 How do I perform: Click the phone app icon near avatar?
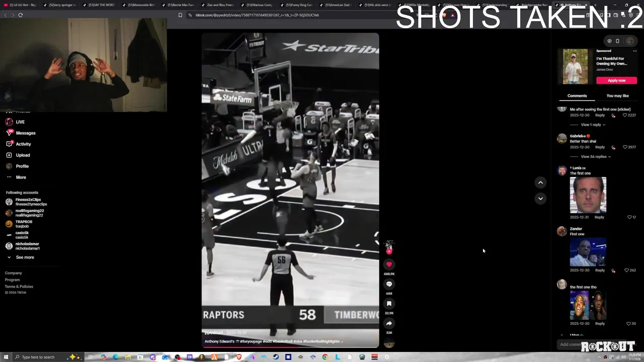(617, 41)
